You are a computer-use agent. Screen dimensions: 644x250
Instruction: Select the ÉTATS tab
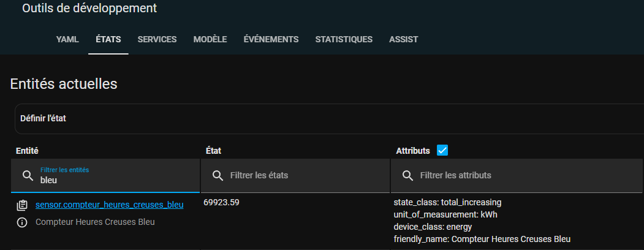[x=108, y=39]
